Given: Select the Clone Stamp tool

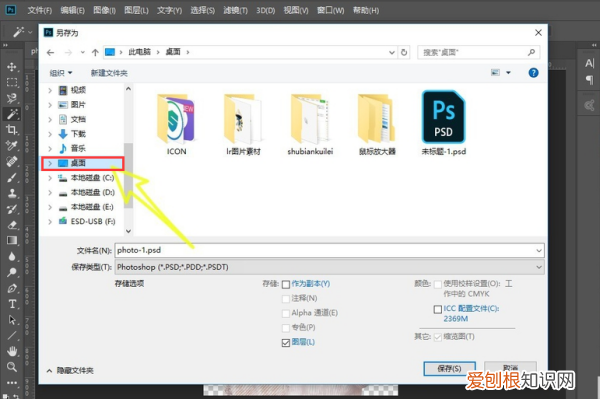Looking at the screenshot, I should coord(12,193).
